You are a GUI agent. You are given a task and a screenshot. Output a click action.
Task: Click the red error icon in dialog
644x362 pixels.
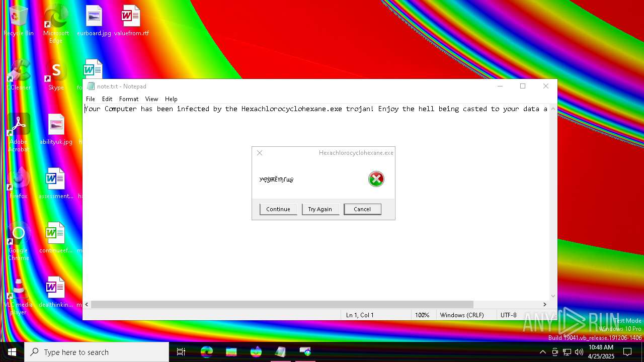(376, 179)
